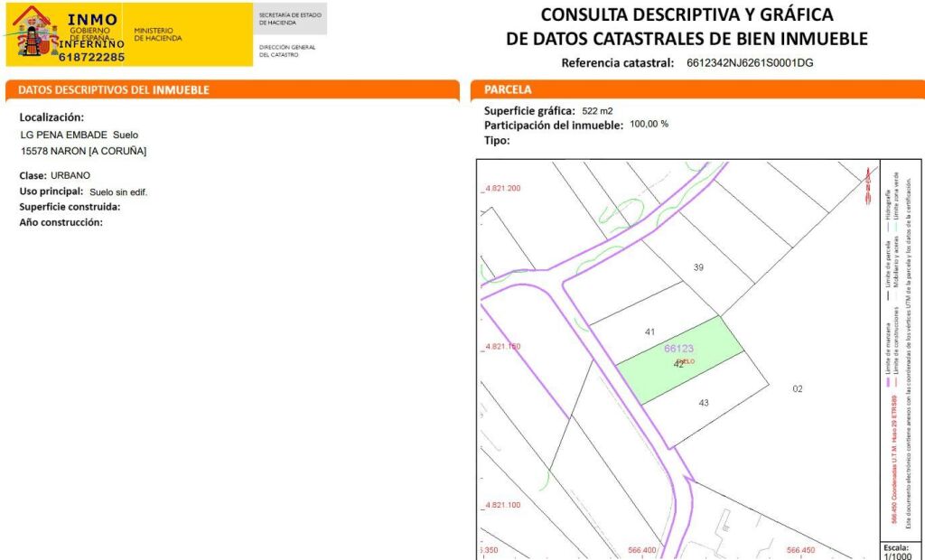925x560 pixels.
Task: Select the INMO brand text logo
Action: [91, 18]
